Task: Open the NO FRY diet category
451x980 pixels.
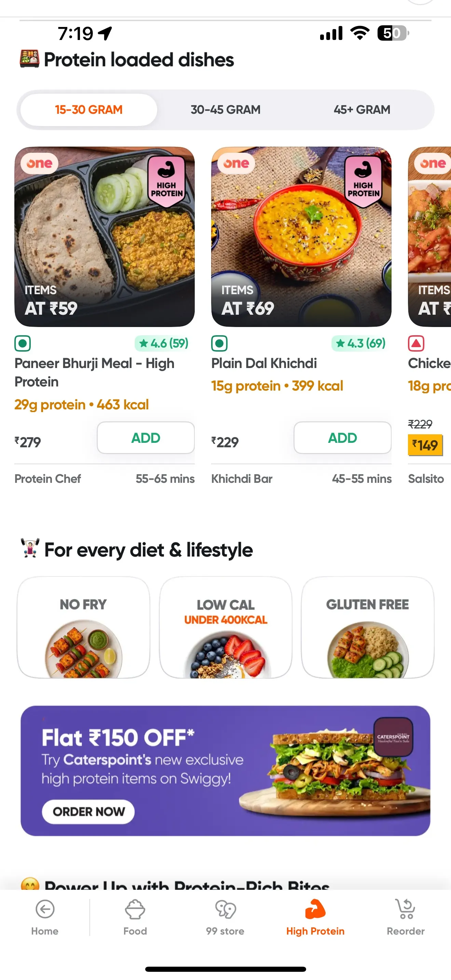Action: [x=83, y=628]
